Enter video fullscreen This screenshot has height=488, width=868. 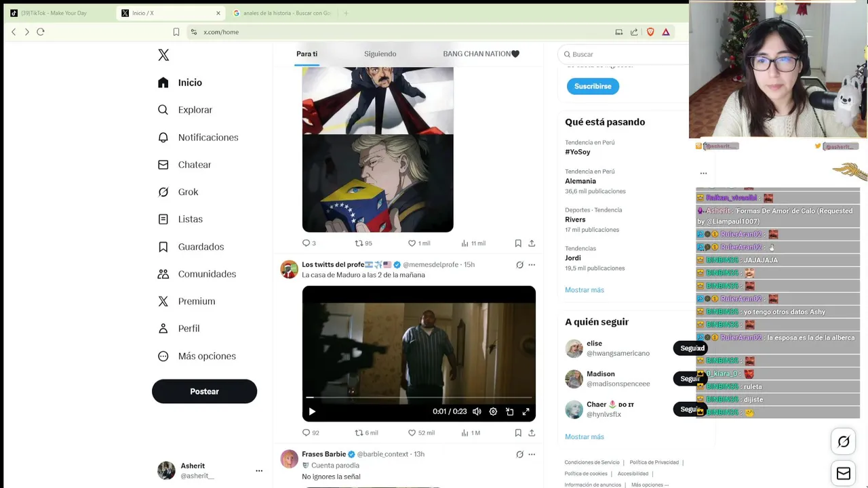[526, 411]
